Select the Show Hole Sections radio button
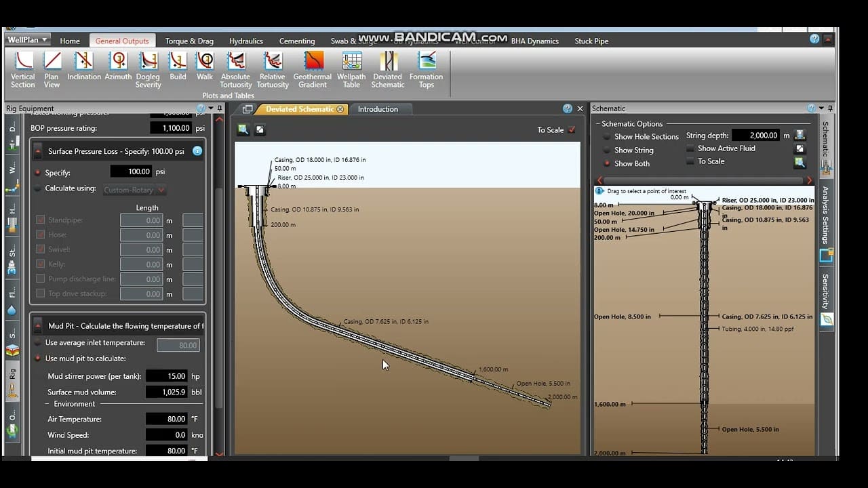The height and width of the screenshot is (488, 868). (x=607, y=137)
